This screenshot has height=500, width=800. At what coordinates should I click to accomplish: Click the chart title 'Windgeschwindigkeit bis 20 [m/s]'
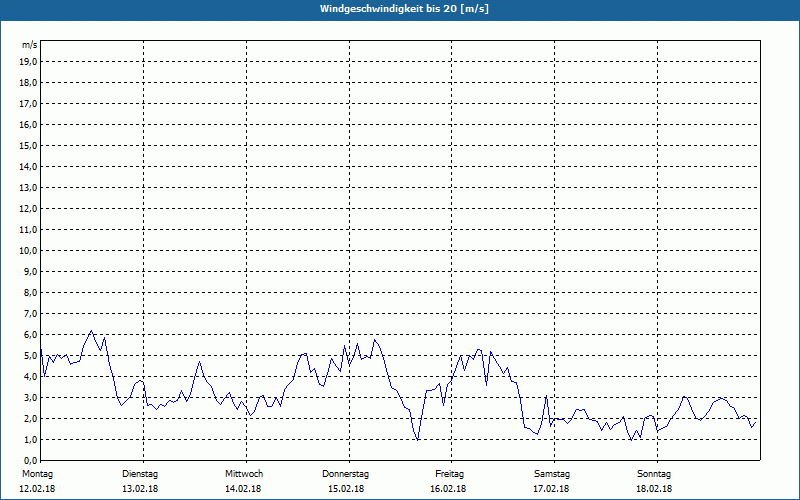coord(404,9)
